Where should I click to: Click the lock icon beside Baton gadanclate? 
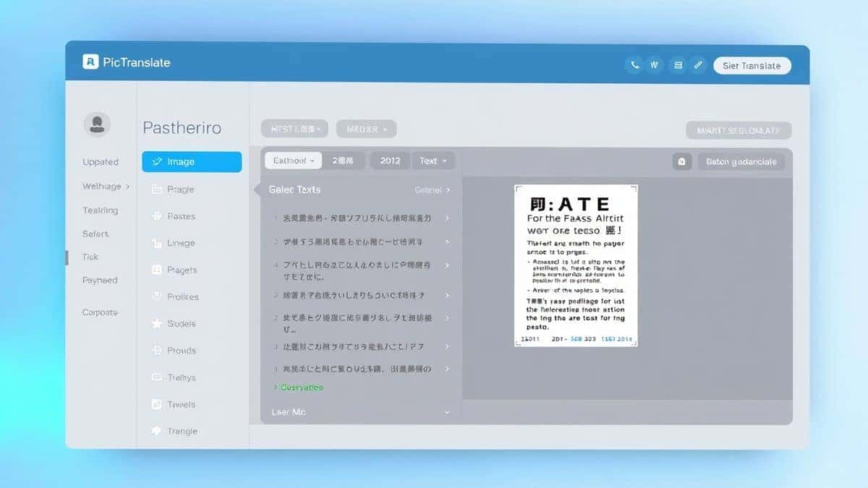point(682,162)
